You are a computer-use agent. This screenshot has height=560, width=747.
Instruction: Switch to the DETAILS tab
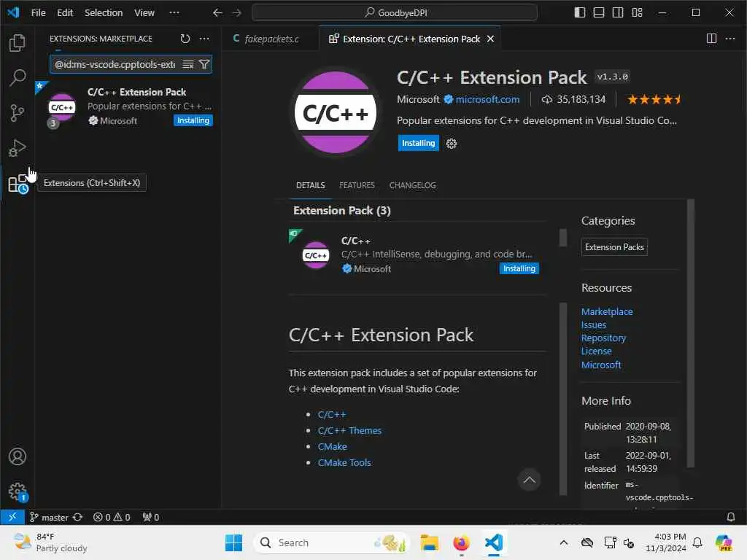(311, 185)
